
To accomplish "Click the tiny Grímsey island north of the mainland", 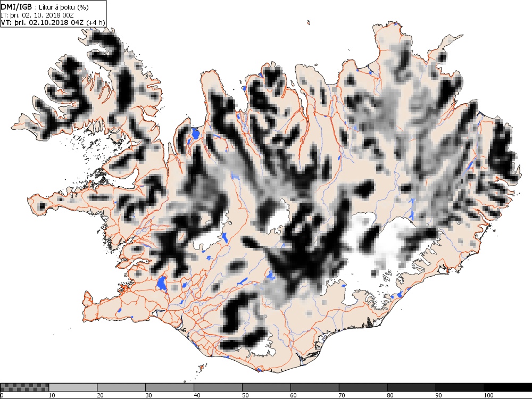I will [309, 23].
